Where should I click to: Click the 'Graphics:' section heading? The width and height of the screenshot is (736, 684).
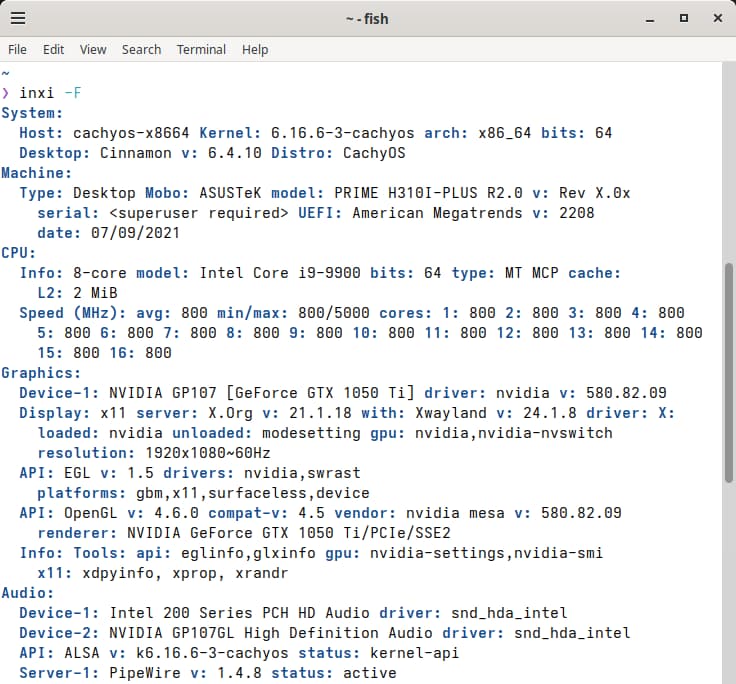click(41, 373)
